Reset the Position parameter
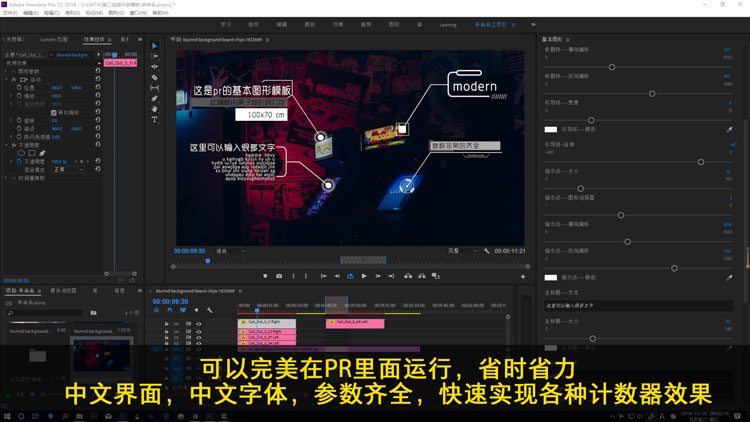The image size is (750, 422). click(98, 88)
